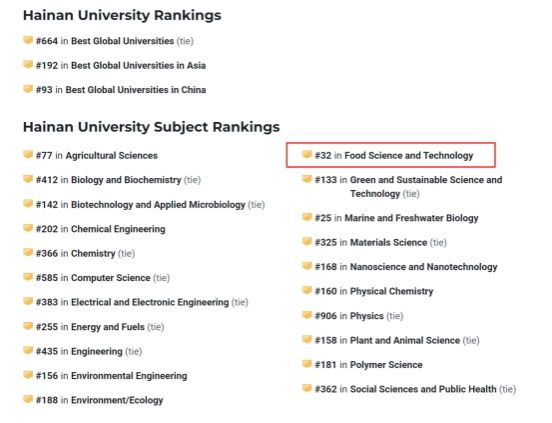552x423 pixels.
Task: Click the badge icon beside #906 Physics
Action: 307,315
